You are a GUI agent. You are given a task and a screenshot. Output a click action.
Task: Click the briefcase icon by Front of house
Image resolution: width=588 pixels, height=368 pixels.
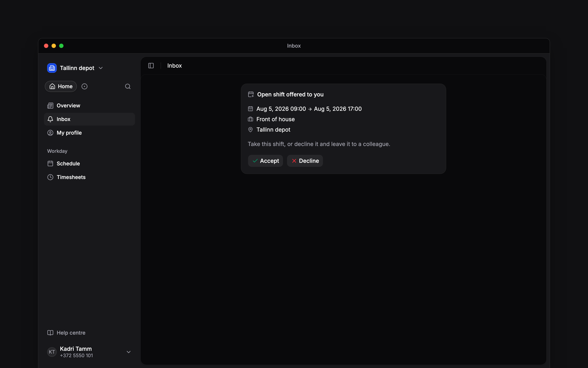click(250, 119)
